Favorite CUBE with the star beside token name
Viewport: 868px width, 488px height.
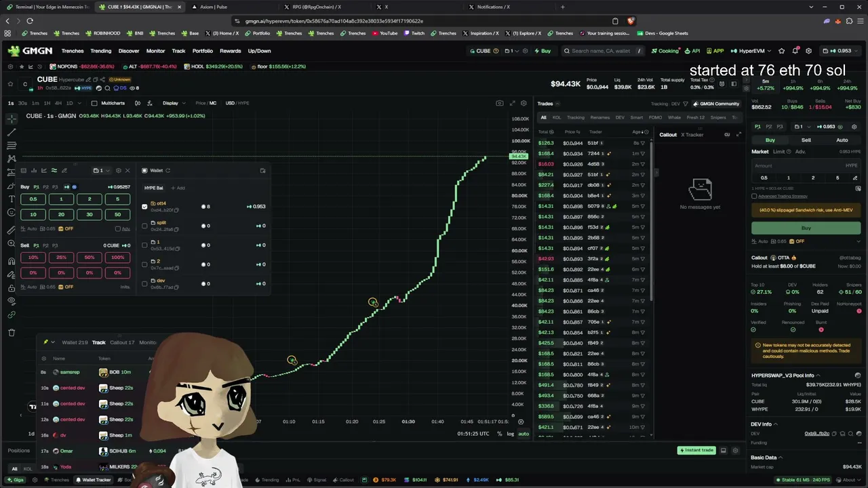tap(10, 84)
